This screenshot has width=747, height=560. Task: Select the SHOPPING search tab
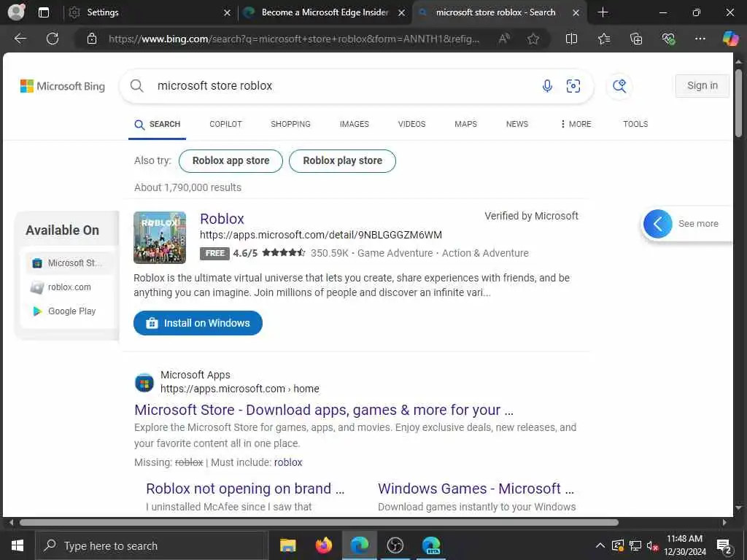(x=290, y=124)
